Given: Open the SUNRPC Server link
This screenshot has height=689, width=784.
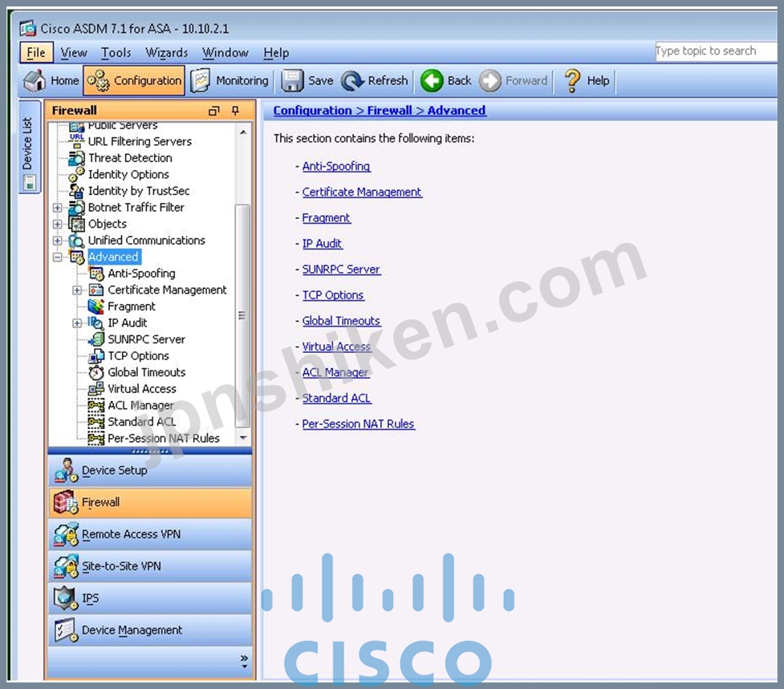Looking at the screenshot, I should tap(341, 270).
